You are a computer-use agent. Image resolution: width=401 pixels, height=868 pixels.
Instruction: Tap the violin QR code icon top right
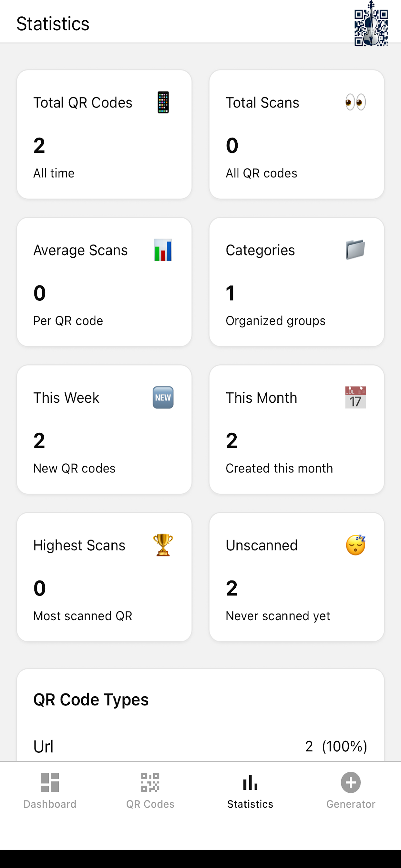coord(371,24)
